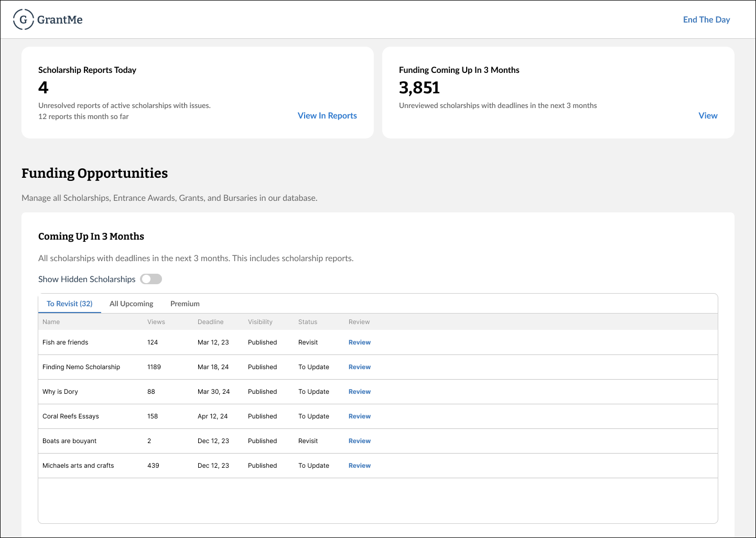The height and width of the screenshot is (538, 756).
Task: Click Revisit status for Boats are bouyant
Action: tap(308, 441)
